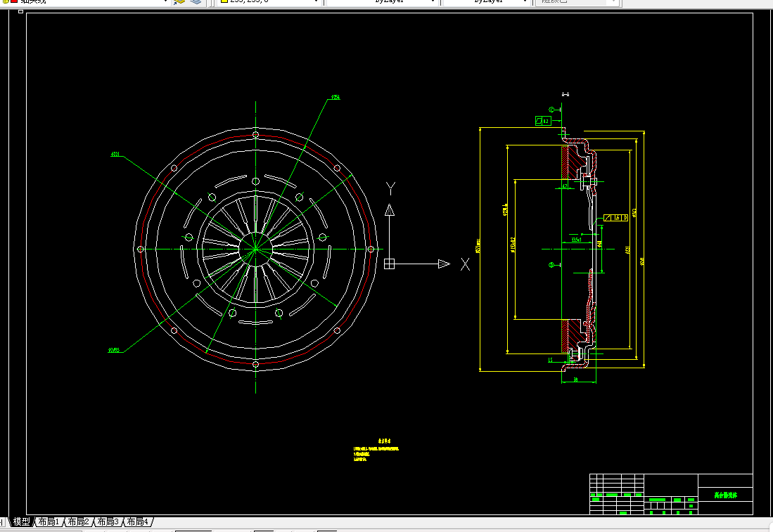Select the 离合器壳体 title block text
Screen dimensions: 773x532
pos(726,495)
